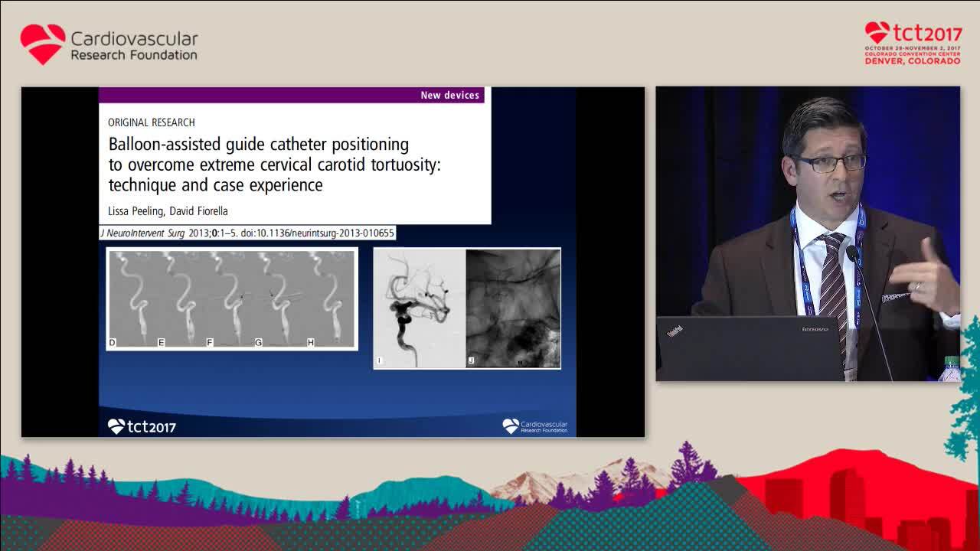Click the authors line Lissa Peeling, David Fiorella
Image resolution: width=980 pixels, height=551 pixels.
point(168,210)
